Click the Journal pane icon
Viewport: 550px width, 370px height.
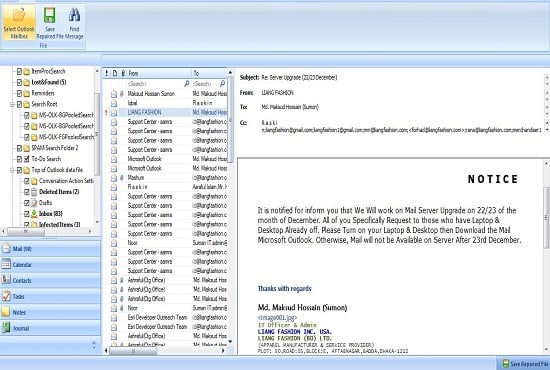click(x=6, y=328)
